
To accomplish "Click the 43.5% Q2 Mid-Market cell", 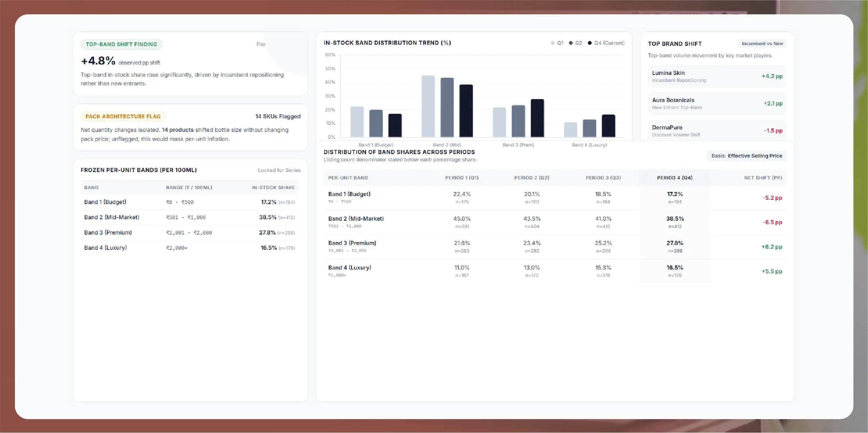I will 532,219.
